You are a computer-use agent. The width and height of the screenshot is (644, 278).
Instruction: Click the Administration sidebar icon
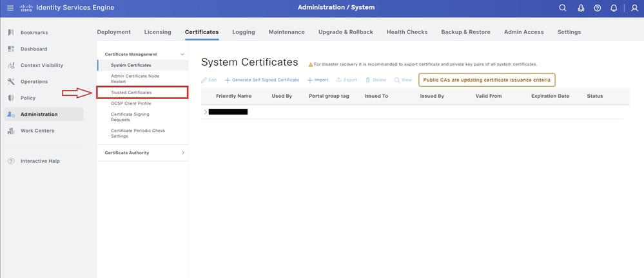click(11, 115)
